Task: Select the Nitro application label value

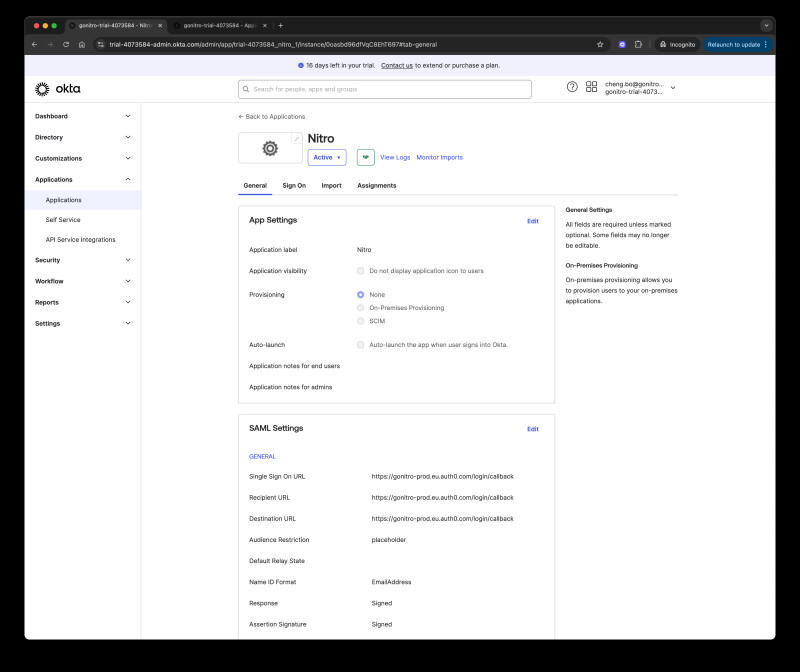Action: [x=364, y=250]
